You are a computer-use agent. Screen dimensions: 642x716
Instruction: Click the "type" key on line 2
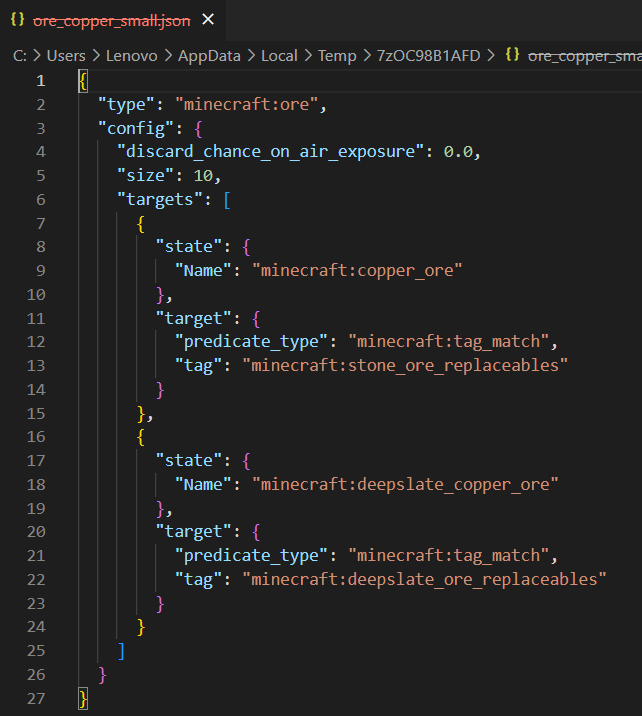click(x=126, y=105)
